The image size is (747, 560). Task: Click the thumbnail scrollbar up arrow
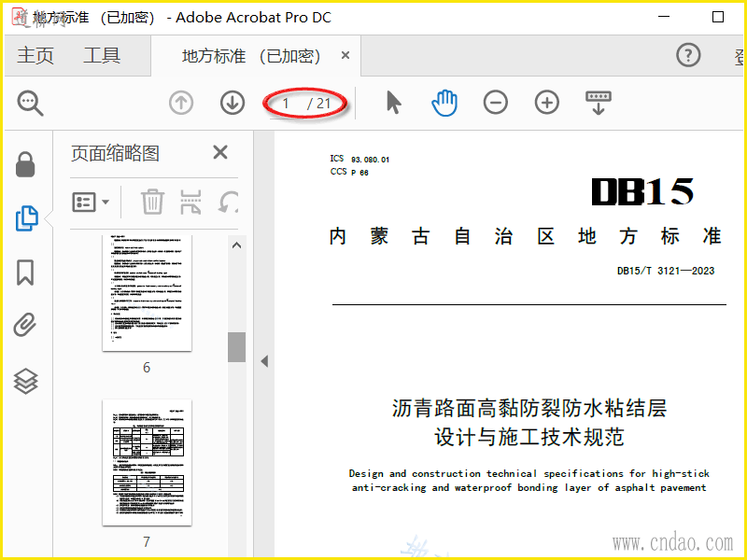tap(236, 245)
